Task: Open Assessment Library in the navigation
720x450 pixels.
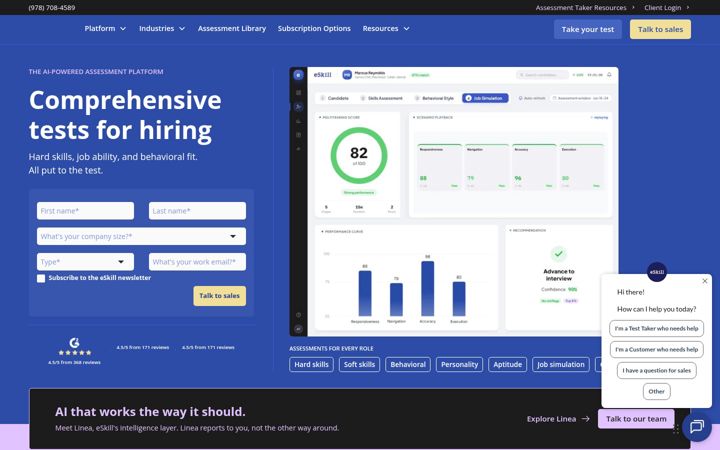Action: 232,28
